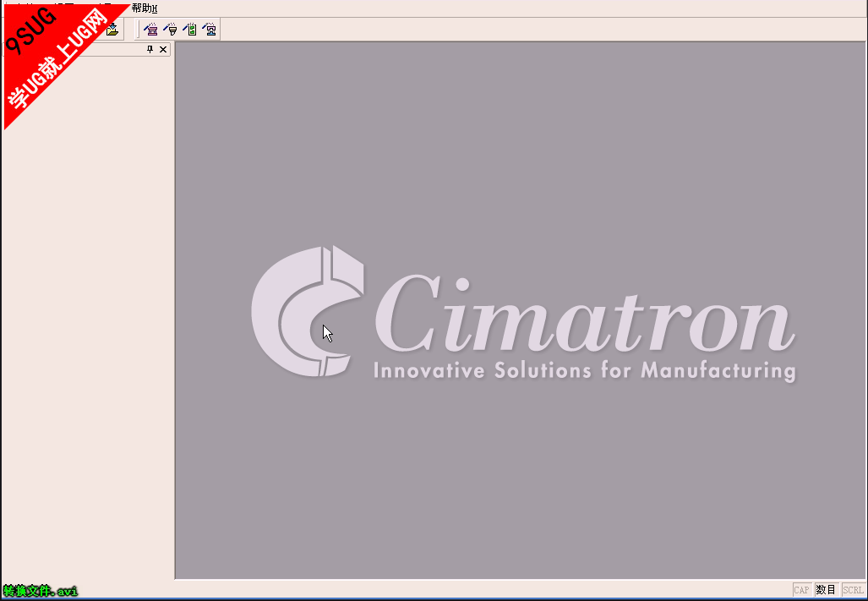Click the SCRL status bar indicator

pyautogui.click(x=853, y=590)
